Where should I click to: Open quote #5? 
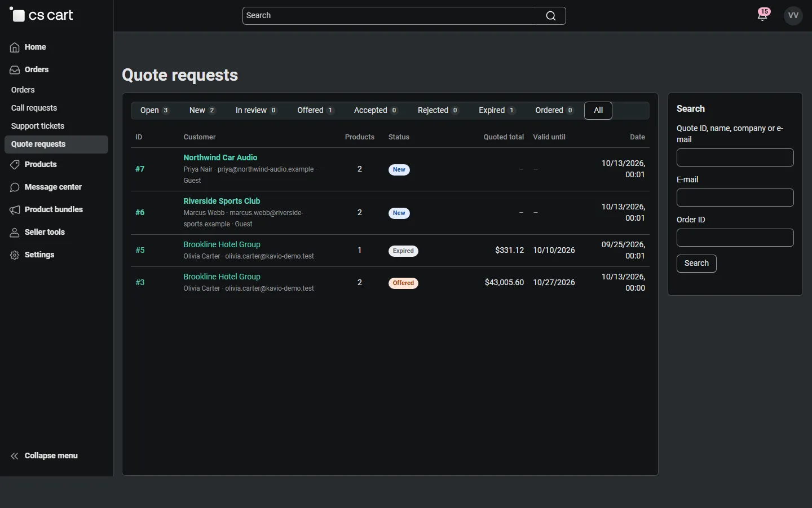click(140, 251)
